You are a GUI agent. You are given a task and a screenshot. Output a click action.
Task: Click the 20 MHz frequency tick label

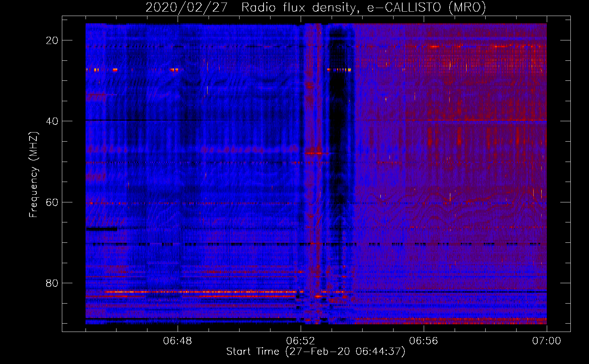pyautogui.click(x=52, y=40)
